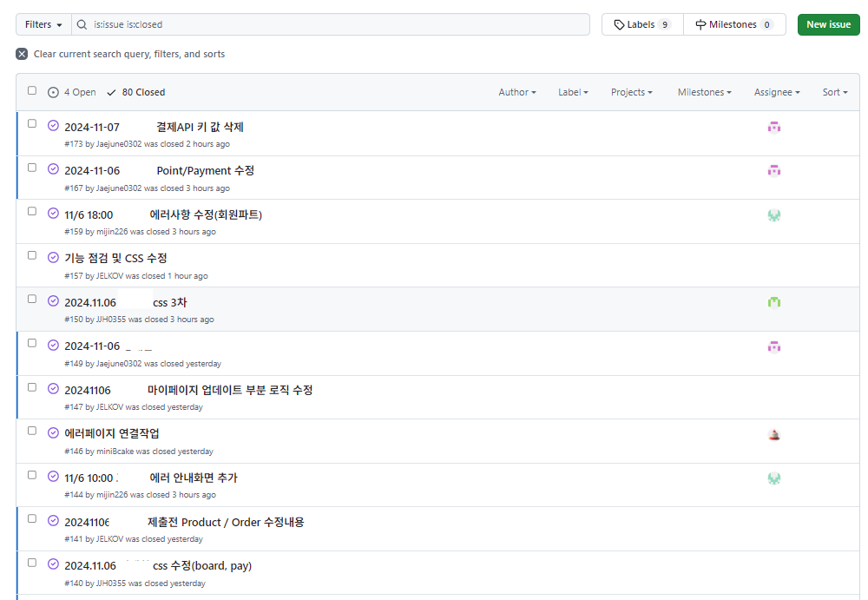Viewport: 868px width, 600px height.
Task: Click author JELKOV on issue #157
Action: [x=109, y=276]
